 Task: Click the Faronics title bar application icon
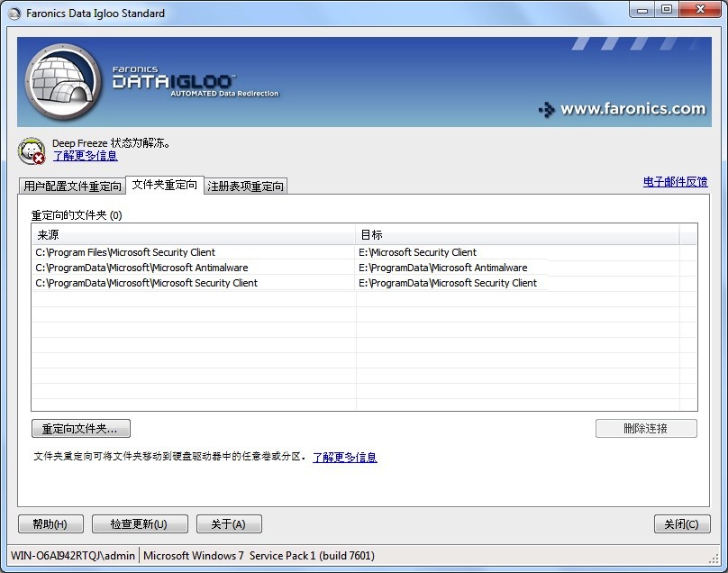14,13
